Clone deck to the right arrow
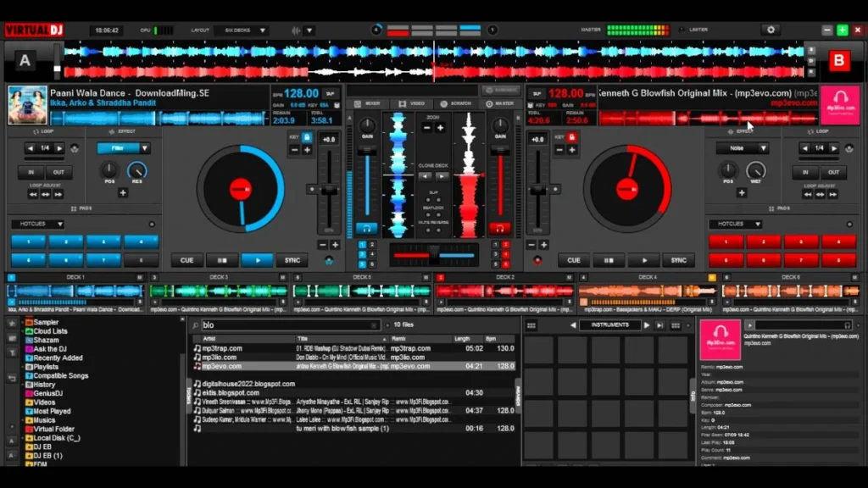The height and width of the screenshot is (488, 868). tap(442, 176)
